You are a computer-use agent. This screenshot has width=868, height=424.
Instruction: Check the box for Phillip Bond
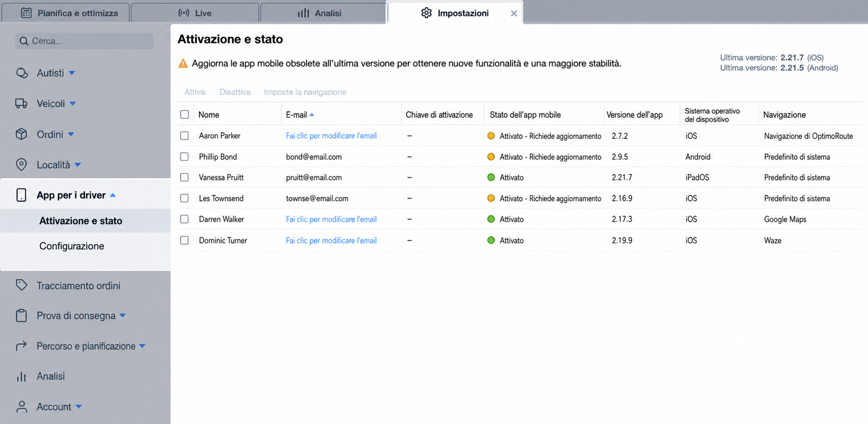184,157
